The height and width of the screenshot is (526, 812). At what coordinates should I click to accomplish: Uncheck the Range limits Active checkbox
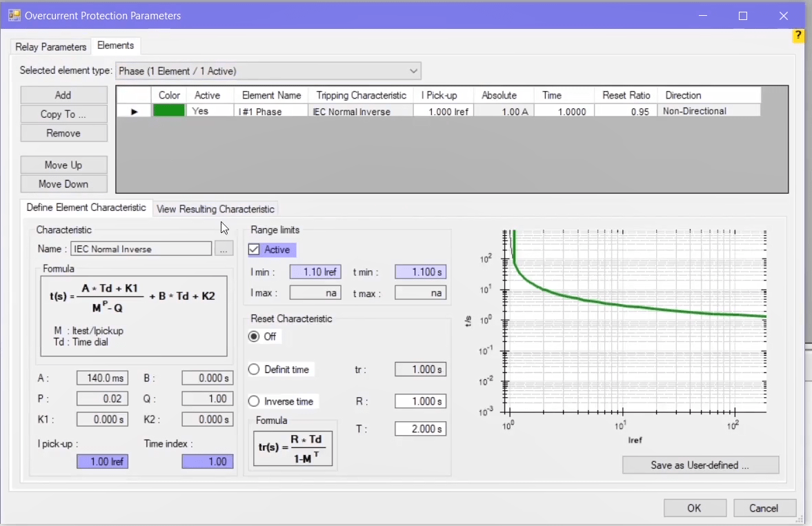[255, 250]
